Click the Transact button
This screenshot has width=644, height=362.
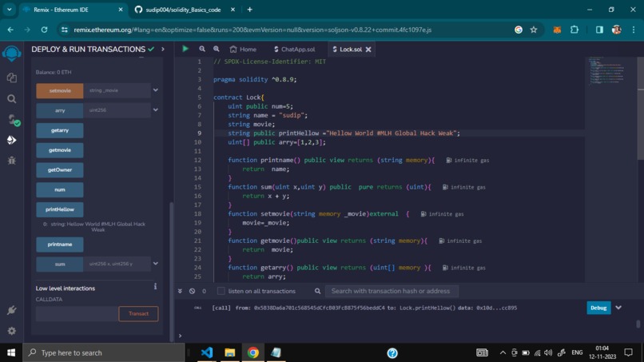138,313
